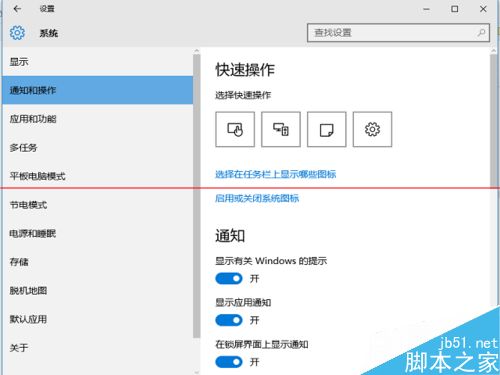Open 应用和功能 settings page
This screenshot has width=500, height=375.
coord(97,119)
